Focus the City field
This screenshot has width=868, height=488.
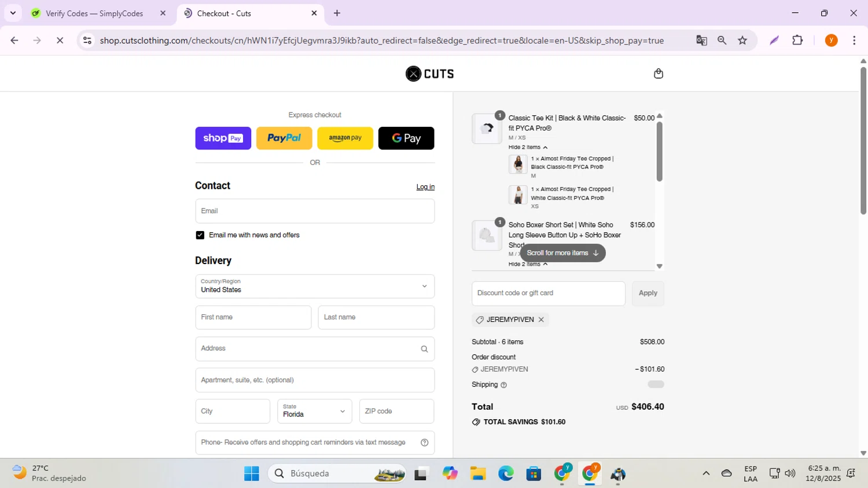click(x=233, y=412)
